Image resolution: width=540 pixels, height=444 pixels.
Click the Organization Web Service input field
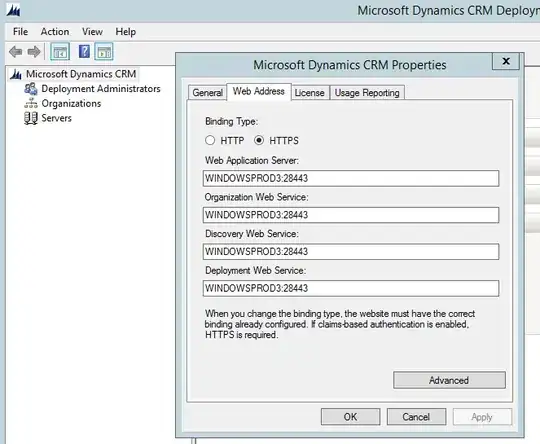click(x=351, y=215)
